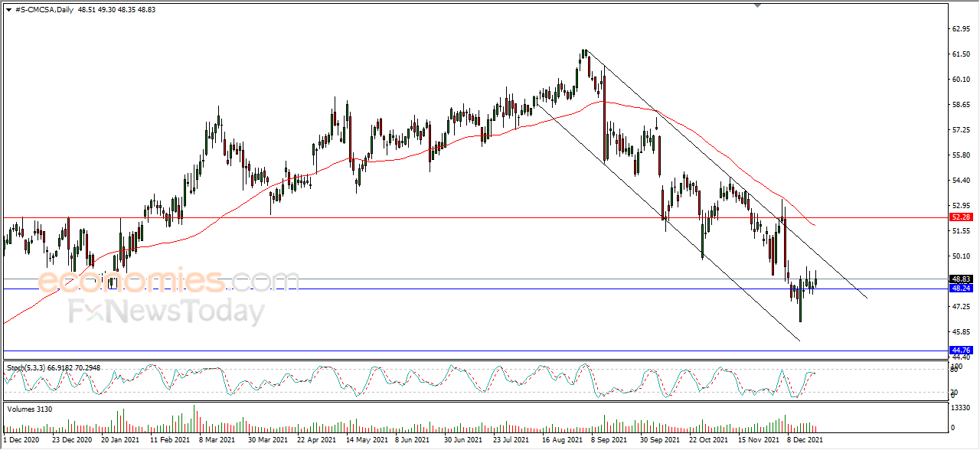Click 62.95 on the price axis

coord(960,29)
